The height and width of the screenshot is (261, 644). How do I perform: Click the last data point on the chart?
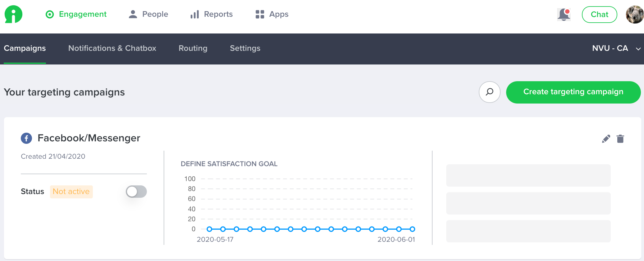(x=412, y=229)
